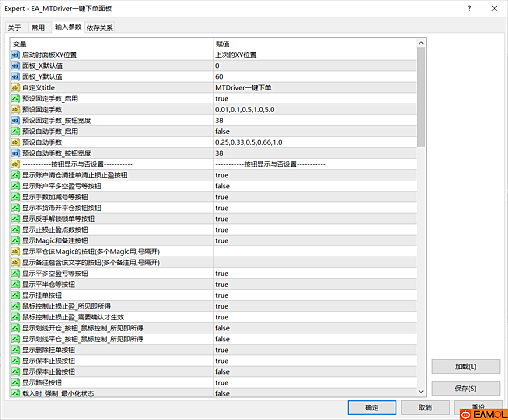The width and height of the screenshot is (508, 420).
Task: Click the 加载(L) button
Action: click(x=466, y=367)
